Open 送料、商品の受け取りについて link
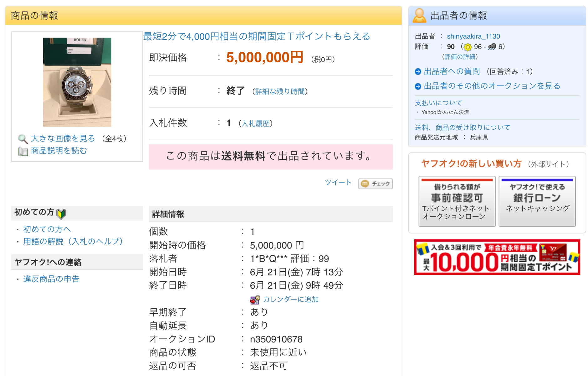Image resolution: width=588 pixels, height=376 pixels. coord(463,128)
